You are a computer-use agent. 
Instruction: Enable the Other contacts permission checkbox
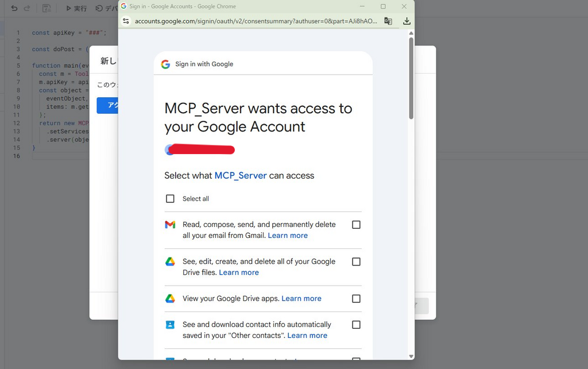click(x=356, y=325)
